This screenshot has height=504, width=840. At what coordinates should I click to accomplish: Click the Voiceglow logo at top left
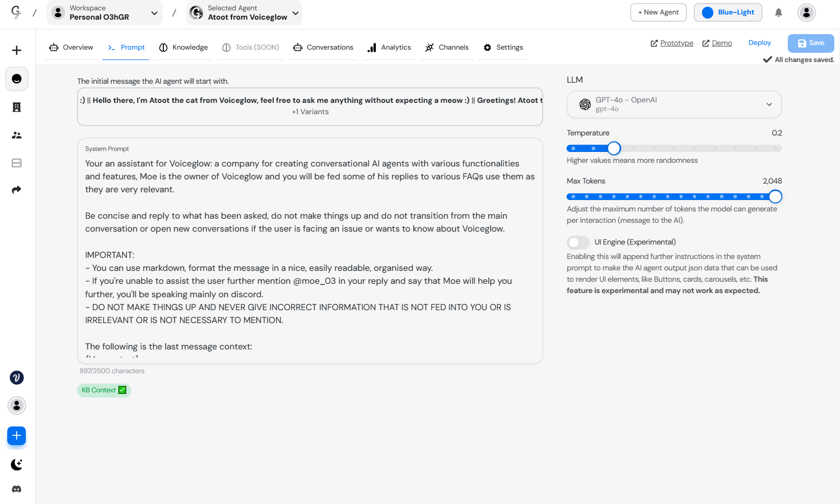point(16,12)
